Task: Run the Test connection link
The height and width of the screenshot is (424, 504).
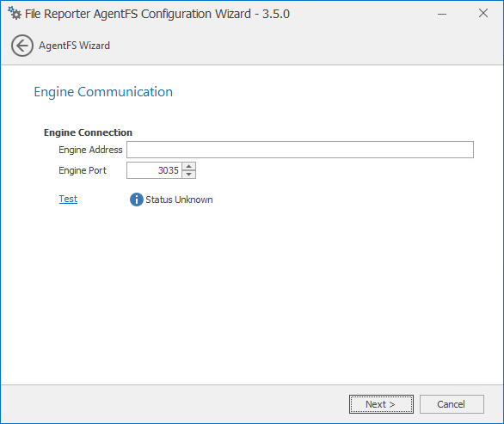Action: (x=68, y=199)
